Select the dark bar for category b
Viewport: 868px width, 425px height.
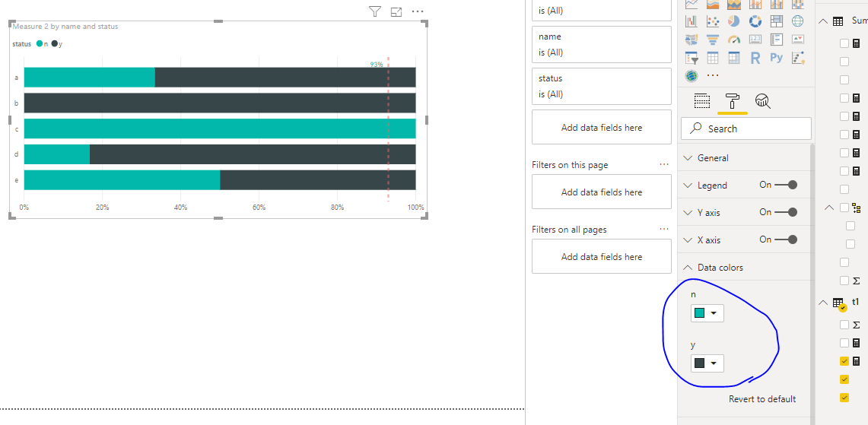[x=220, y=103]
